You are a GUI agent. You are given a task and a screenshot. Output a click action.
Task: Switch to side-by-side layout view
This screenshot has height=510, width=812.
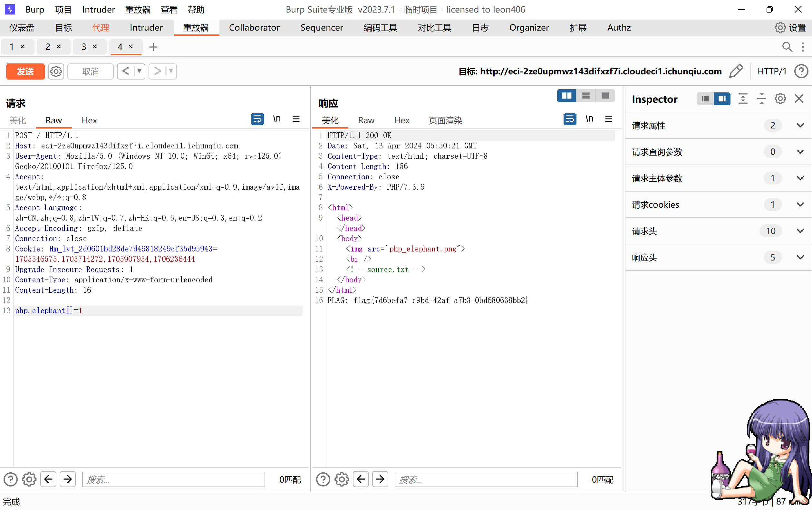point(566,96)
